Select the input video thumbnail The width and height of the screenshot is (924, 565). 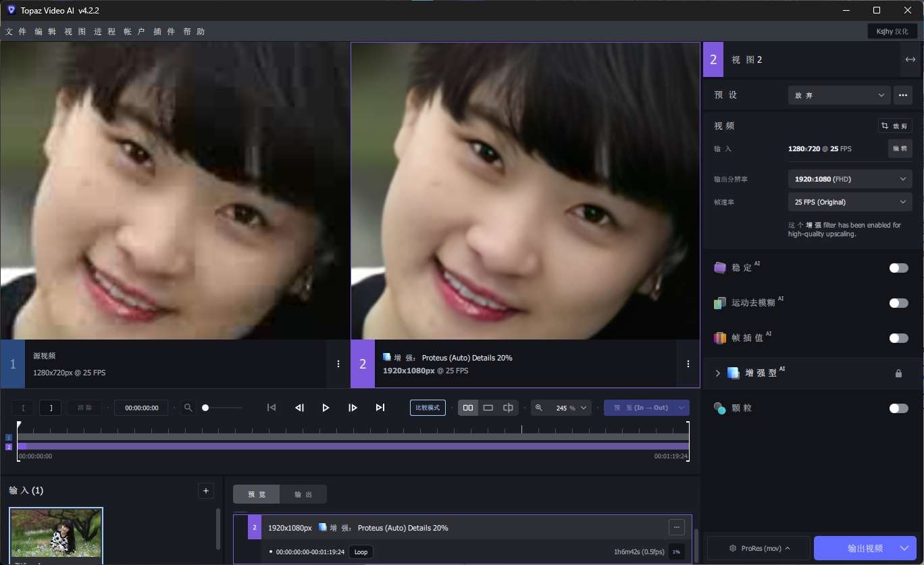[x=56, y=535]
